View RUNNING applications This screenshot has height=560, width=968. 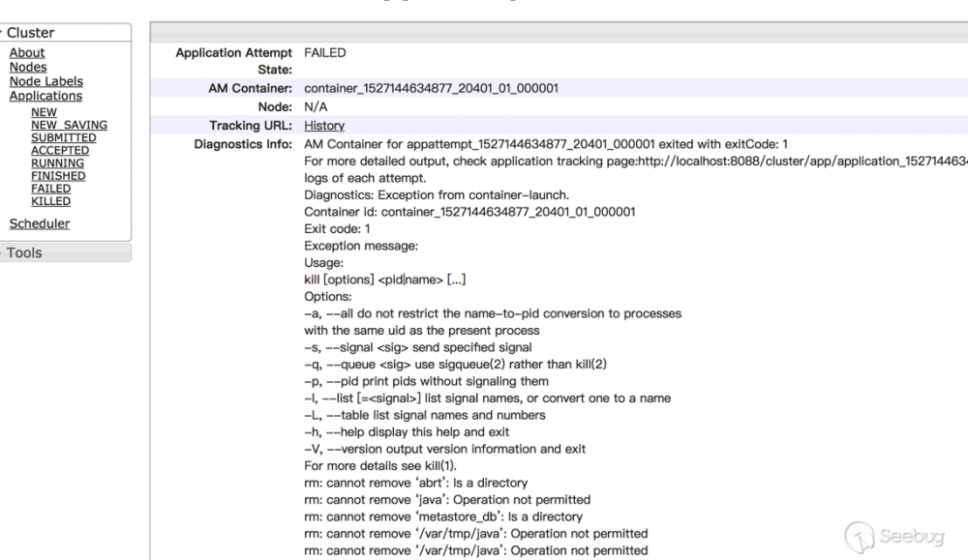pyautogui.click(x=57, y=162)
